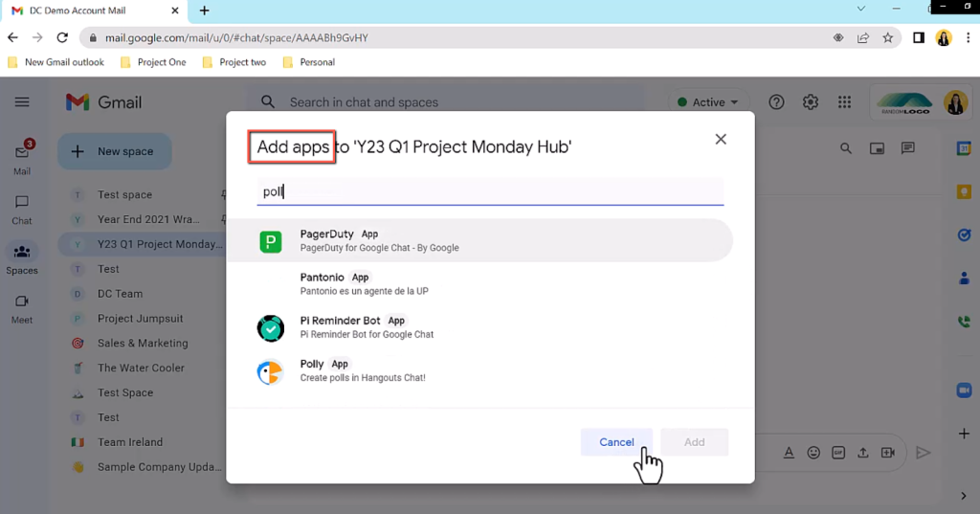
Task: Open the emoji picker in composer
Action: (813, 453)
